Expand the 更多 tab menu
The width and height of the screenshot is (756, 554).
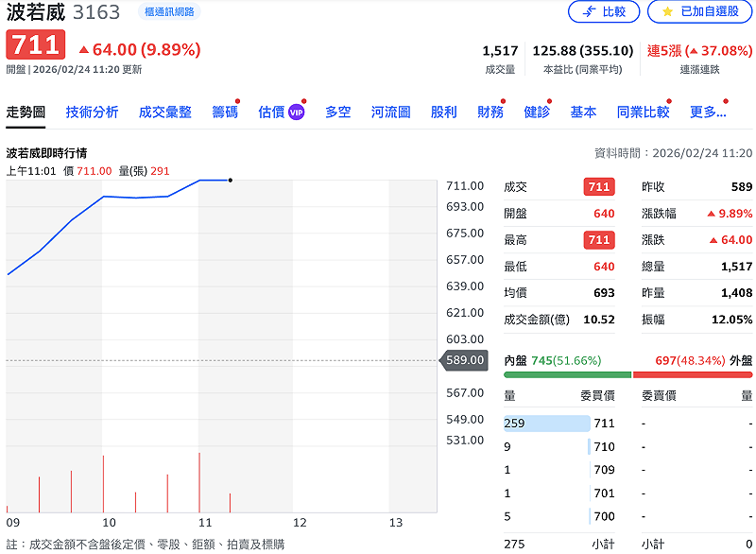coord(708,112)
